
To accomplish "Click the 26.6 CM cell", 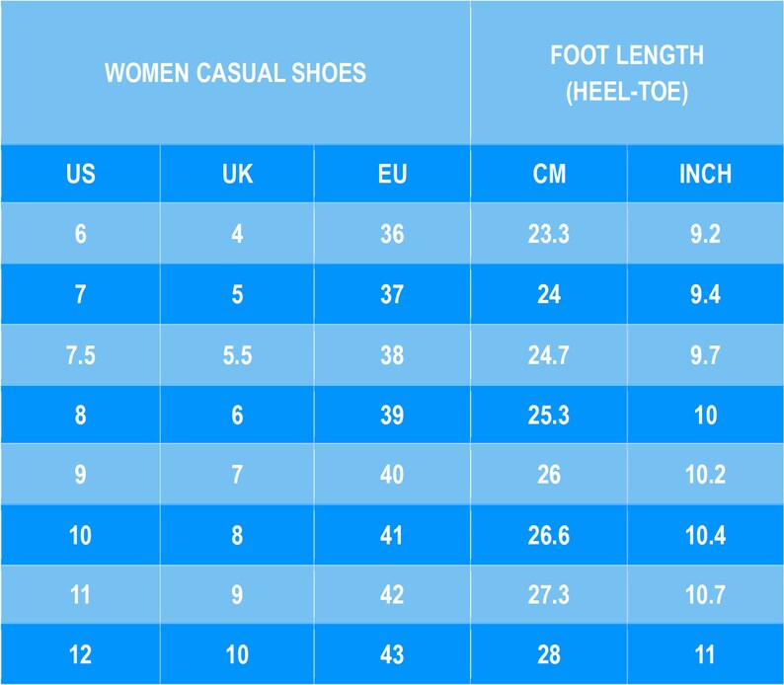I will [549, 535].
